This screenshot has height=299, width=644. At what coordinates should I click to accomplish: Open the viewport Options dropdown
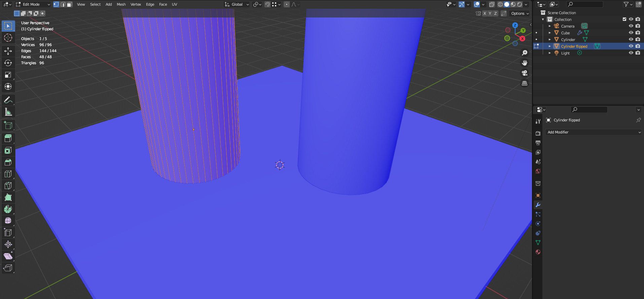[x=520, y=13]
